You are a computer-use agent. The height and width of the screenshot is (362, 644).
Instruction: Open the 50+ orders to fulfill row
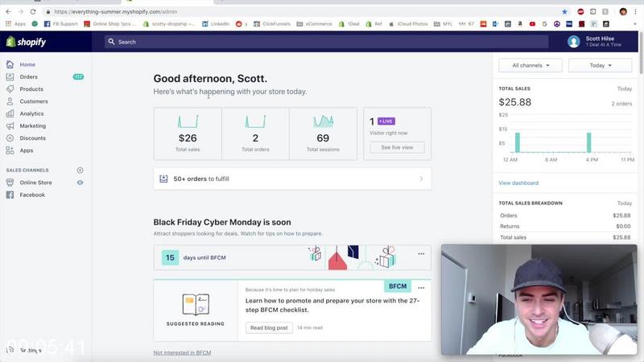tap(292, 179)
